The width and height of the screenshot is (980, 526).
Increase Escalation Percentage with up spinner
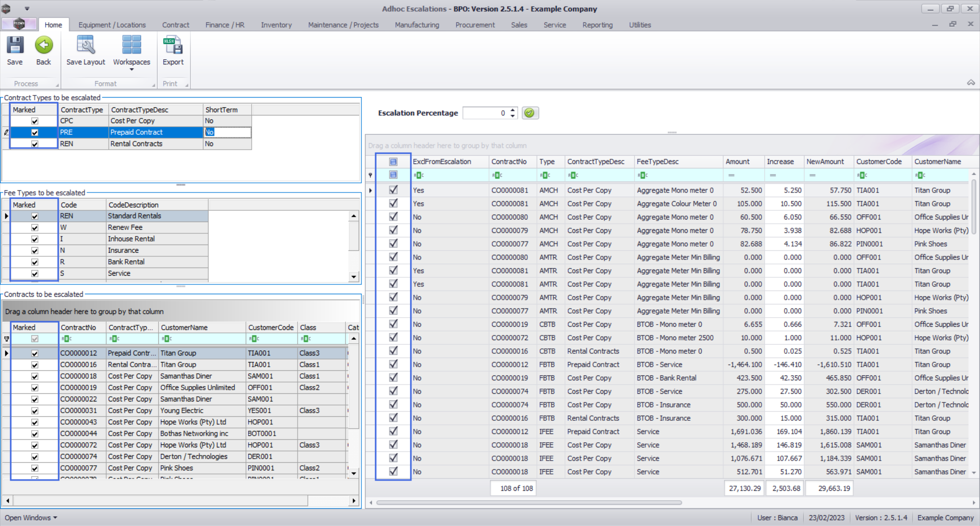[x=512, y=110]
